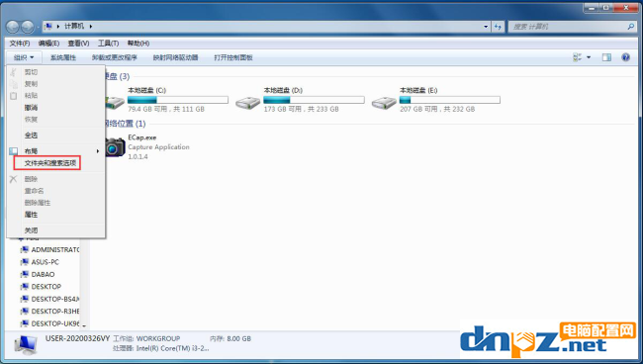The width and height of the screenshot is (643, 364).
Task: Click the arrow after 计算机 in breadcrumb
Action: [91, 27]
